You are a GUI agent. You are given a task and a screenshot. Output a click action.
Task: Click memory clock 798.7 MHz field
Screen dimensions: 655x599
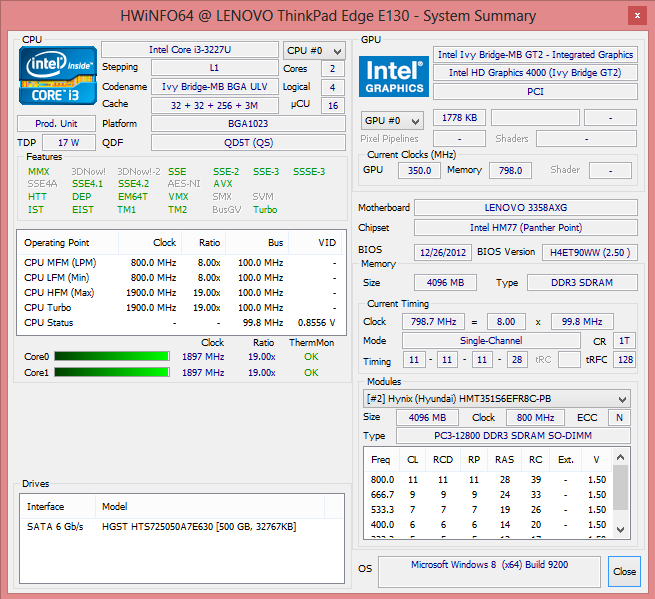tap(434, 322)
